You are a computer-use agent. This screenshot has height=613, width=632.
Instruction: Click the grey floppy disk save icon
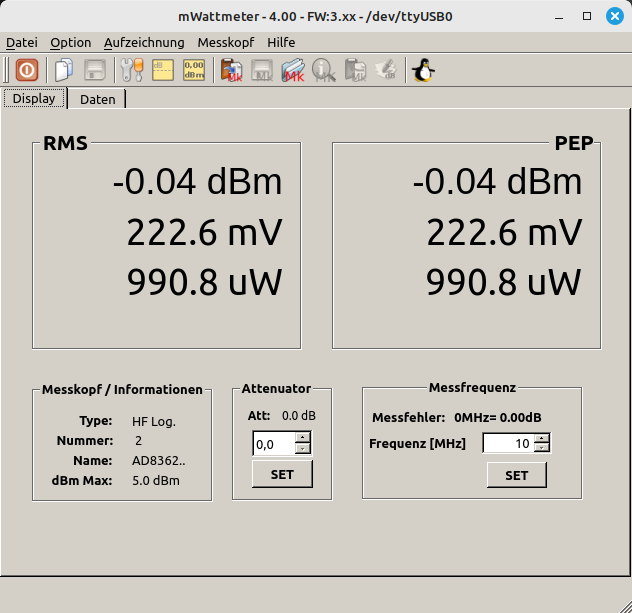[95, 70]
